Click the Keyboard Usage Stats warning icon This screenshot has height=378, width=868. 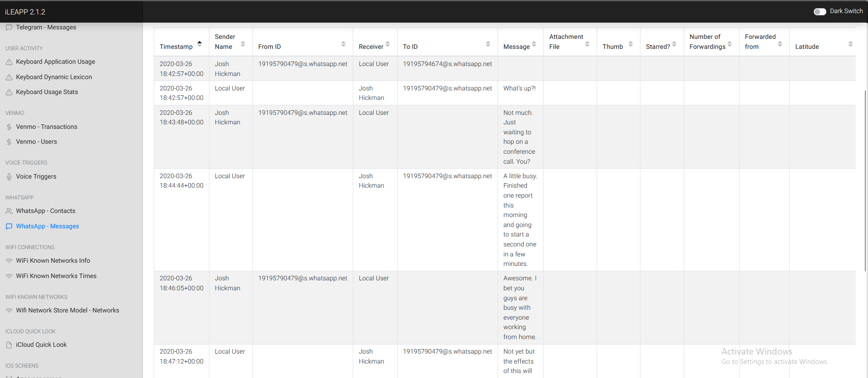pos(9,92)
